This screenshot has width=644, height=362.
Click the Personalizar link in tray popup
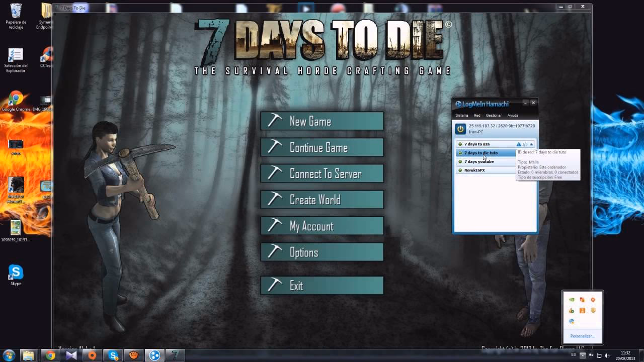582,336
